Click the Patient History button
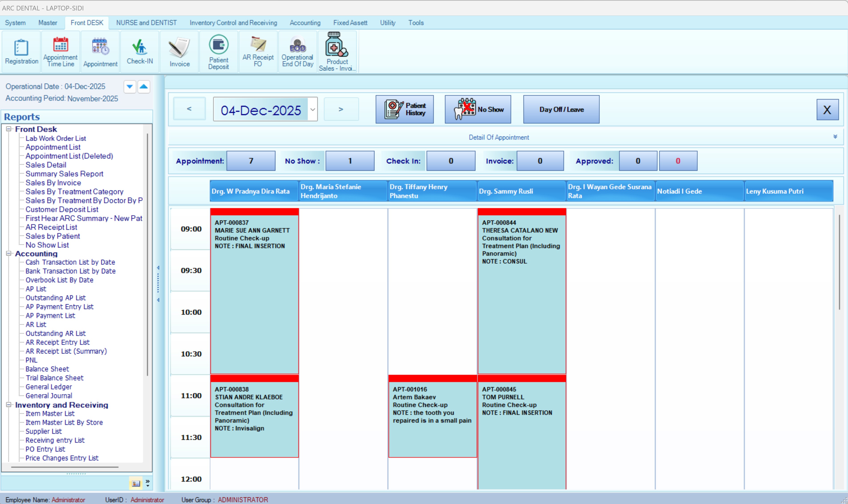 (x=404, y=109)
